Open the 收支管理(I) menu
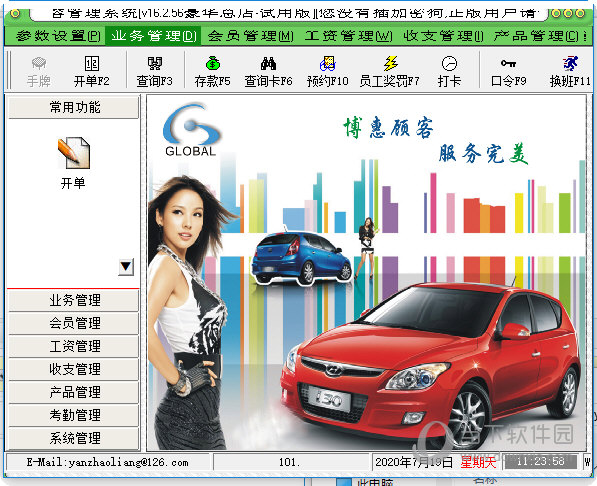The image size is (597, 486). [443, 36]
